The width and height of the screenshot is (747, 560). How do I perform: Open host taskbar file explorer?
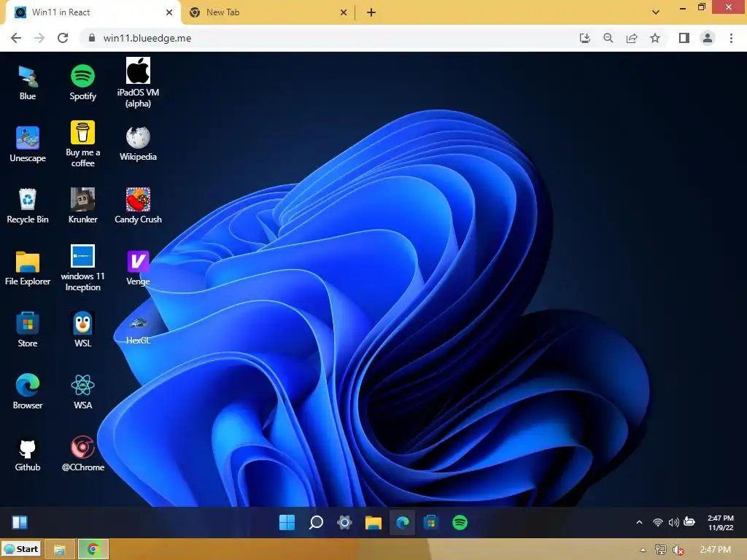[x=60, y=550]
